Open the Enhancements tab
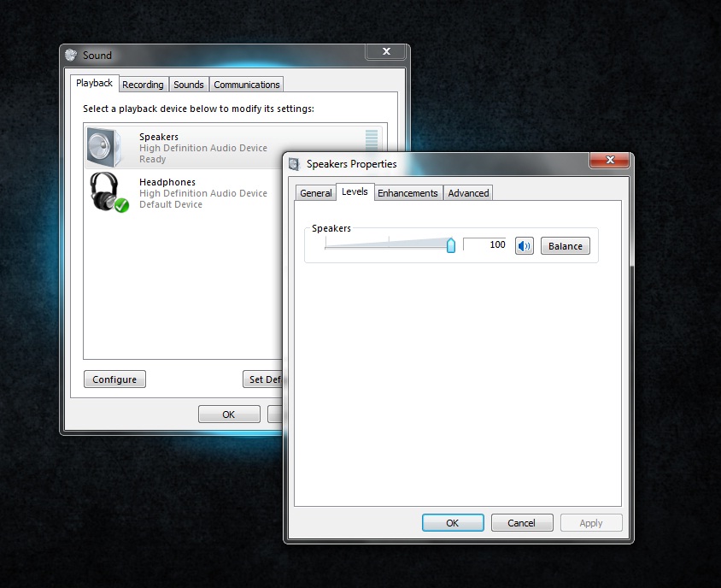721x588 pixels. point(407,193)
